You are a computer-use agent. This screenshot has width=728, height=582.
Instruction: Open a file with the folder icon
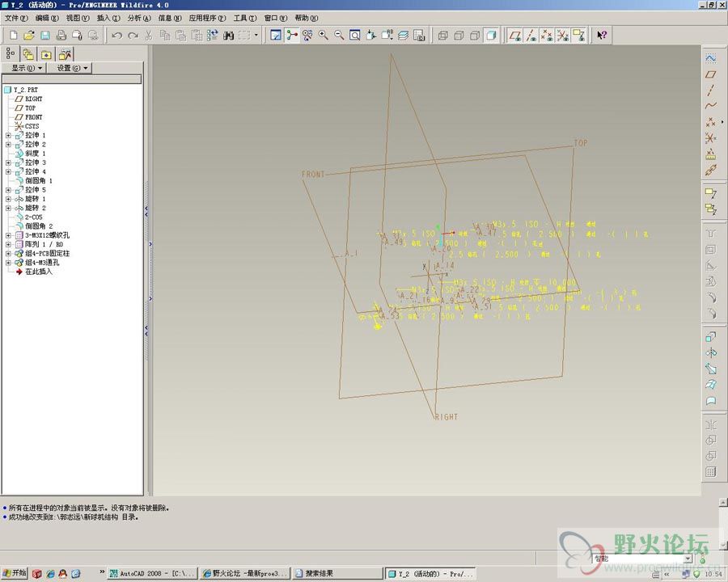[29, 36]
